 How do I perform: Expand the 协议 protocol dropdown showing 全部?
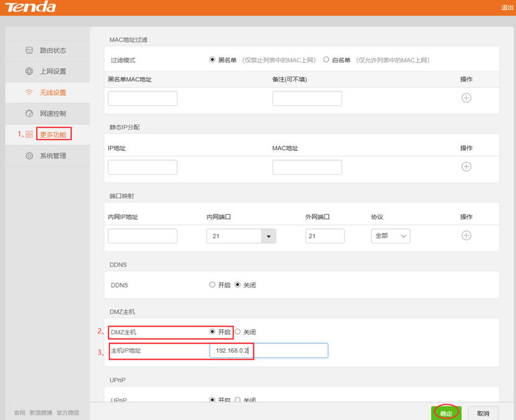pos(390,235)
